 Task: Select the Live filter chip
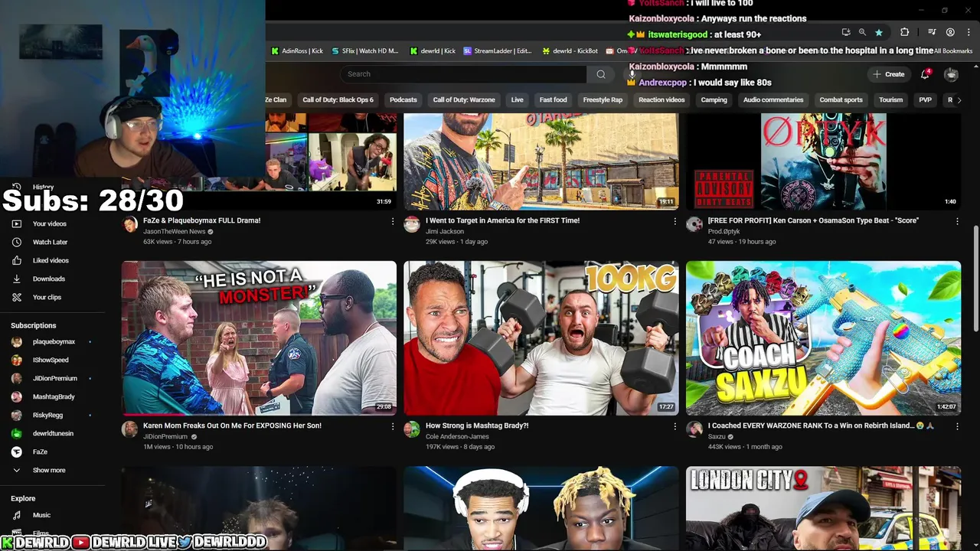[x=518, y=100]
